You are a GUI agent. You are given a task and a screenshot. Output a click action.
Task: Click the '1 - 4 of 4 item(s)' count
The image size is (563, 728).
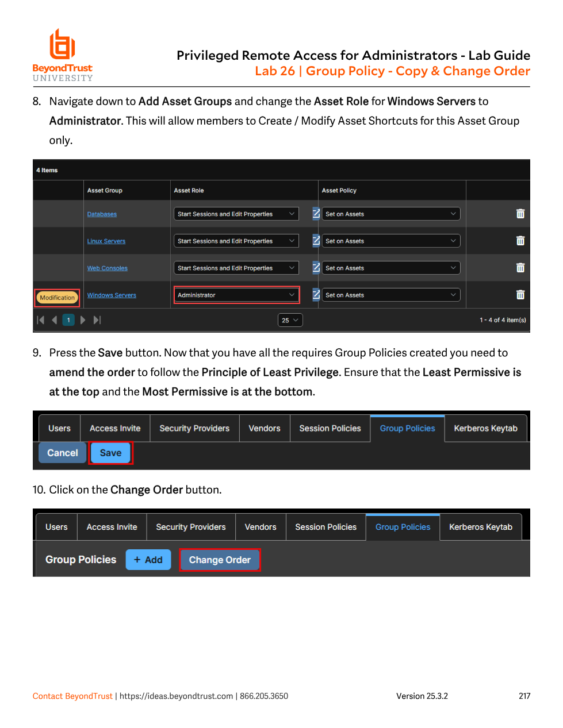click(503, 320)
